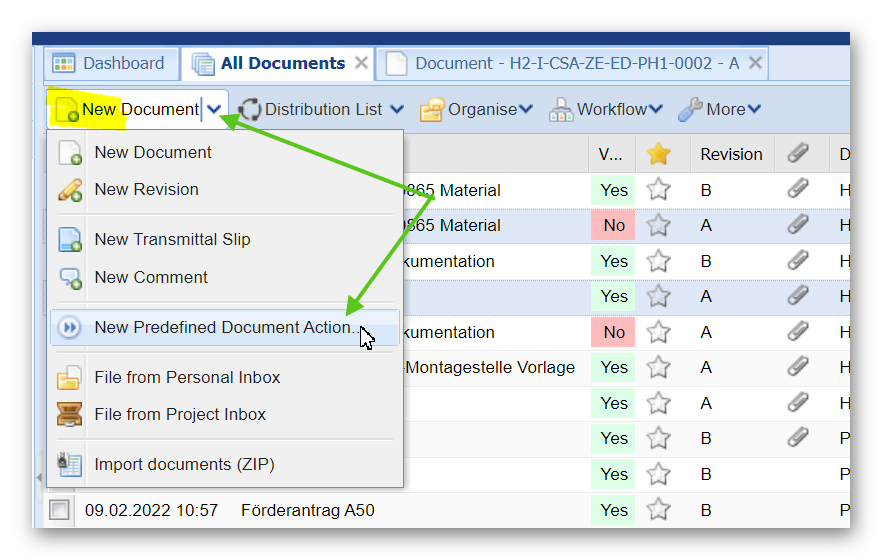Image resolution: width=882 pixels, height=560 pixels.
Task: Click the New Comment speech bubble icon
Action: tap(70, 278)
